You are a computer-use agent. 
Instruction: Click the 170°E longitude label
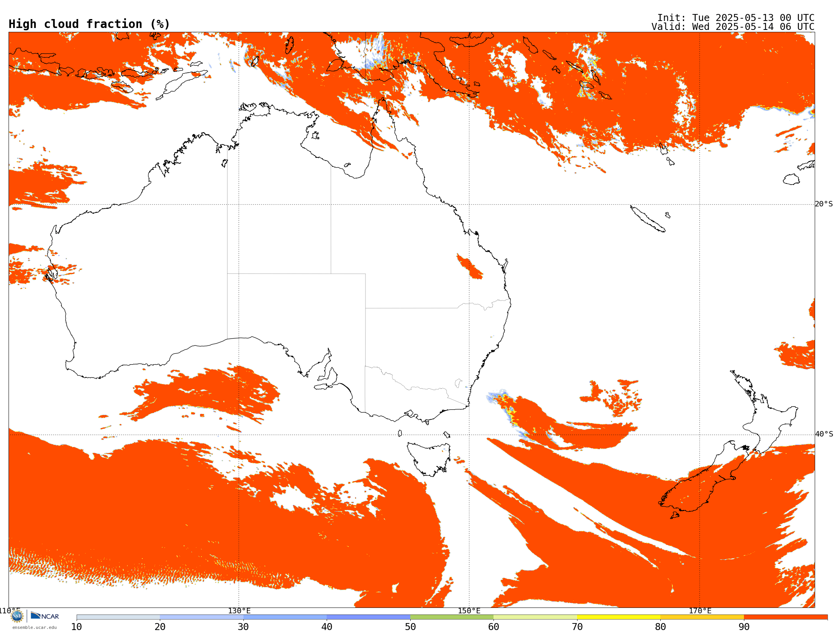pos(700,611)
